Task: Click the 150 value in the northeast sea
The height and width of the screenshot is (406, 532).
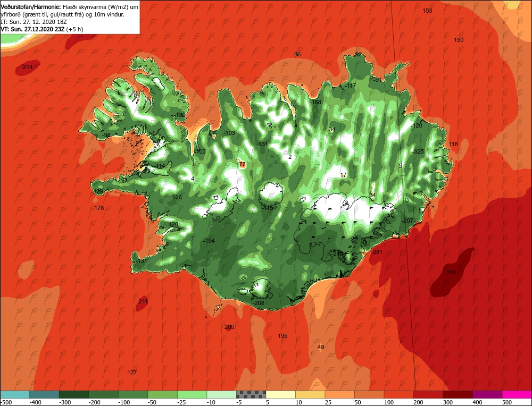Action: point(459,40)
